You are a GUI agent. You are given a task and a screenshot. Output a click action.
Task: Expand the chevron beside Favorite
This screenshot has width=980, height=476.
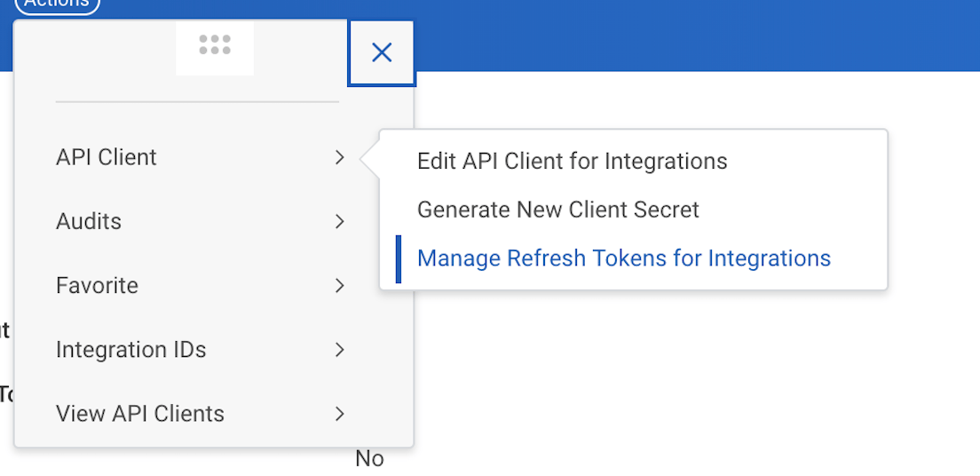click(x=339, y=286)
